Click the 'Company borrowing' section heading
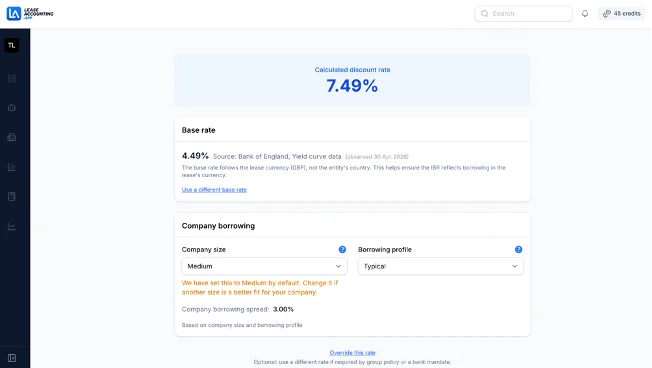Image resolution: width=652 pixels, height=368 pixels. click(218, 226)
